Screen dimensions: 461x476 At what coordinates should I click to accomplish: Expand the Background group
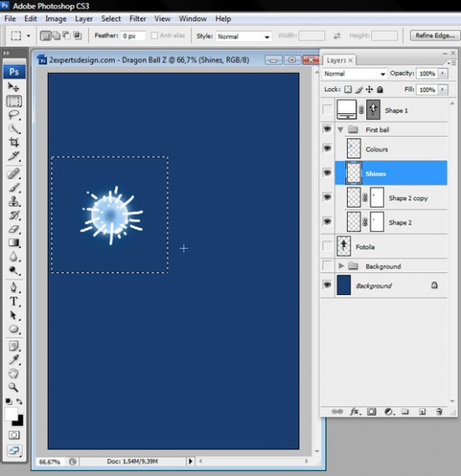tap(341, 266)
